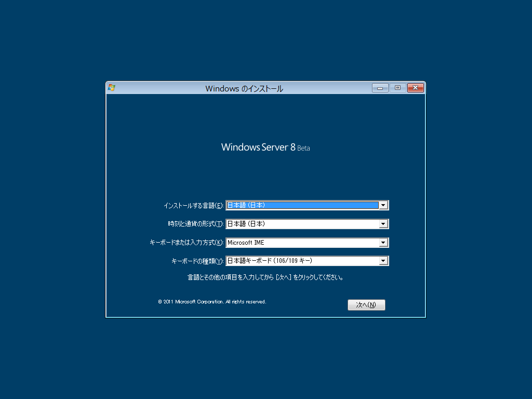Open the 時刻と通貨の形式 dropdown arrow
The image size is (532, 399).
(383, 224)
